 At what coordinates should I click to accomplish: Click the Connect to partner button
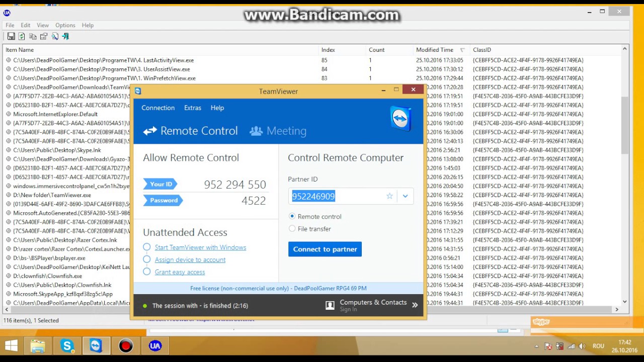click(325, 249)
